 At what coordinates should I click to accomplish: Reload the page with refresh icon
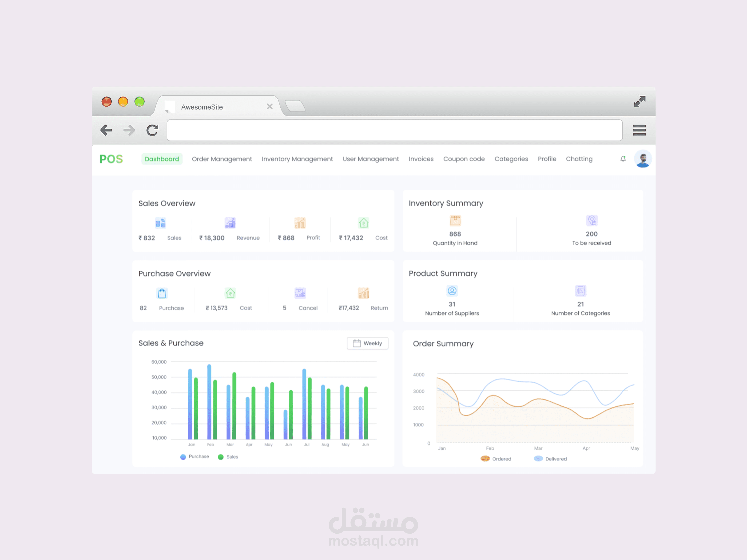(152, 130)
